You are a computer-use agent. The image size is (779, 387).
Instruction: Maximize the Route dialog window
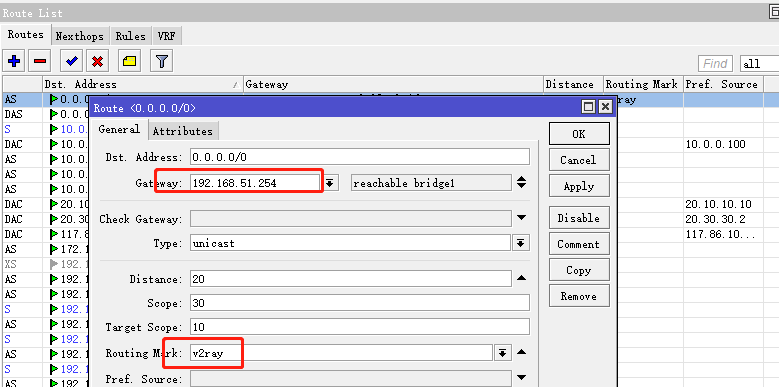pyautogui.click(x=589, y=107)
